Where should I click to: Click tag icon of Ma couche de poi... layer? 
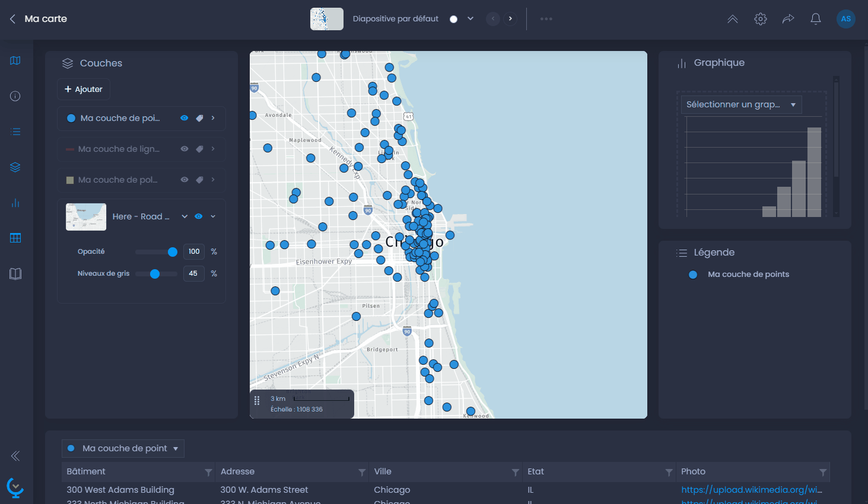(x=199, y=118)
